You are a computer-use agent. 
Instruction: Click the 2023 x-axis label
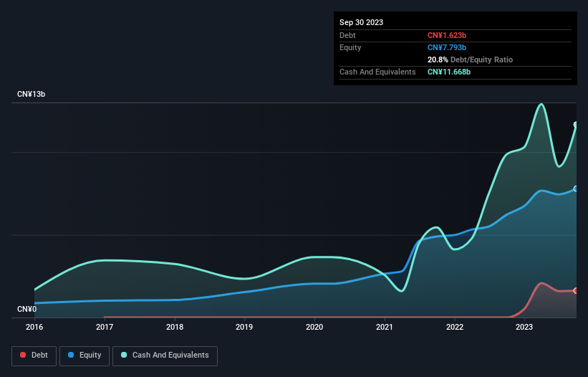click(x=524, y=327)
